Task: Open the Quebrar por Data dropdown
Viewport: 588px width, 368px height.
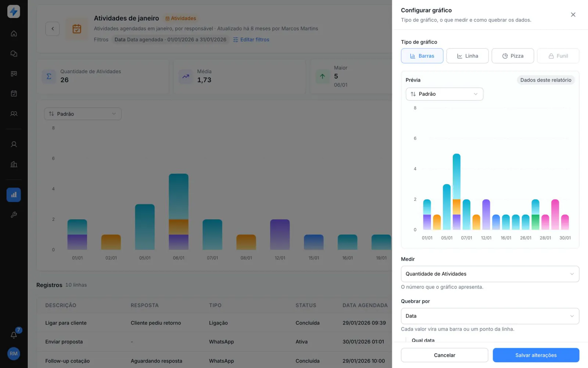Action: pyautogui.click(x=490, y=316)
